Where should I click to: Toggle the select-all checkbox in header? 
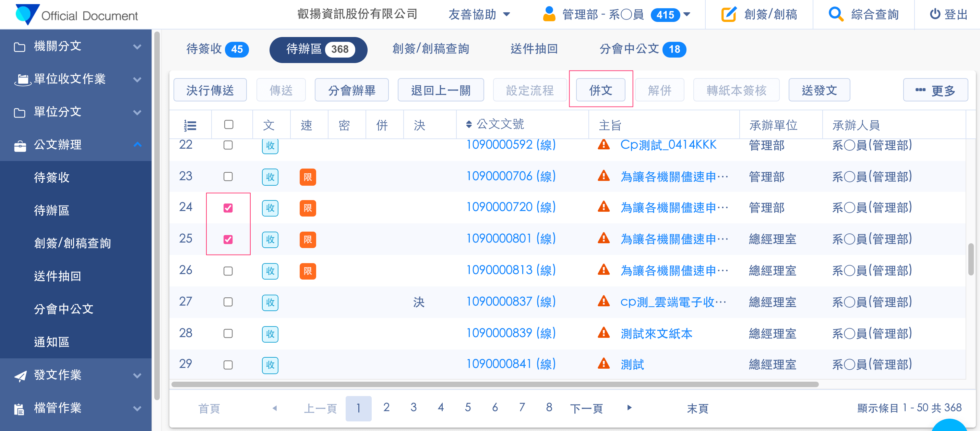[x=229, y=125]
